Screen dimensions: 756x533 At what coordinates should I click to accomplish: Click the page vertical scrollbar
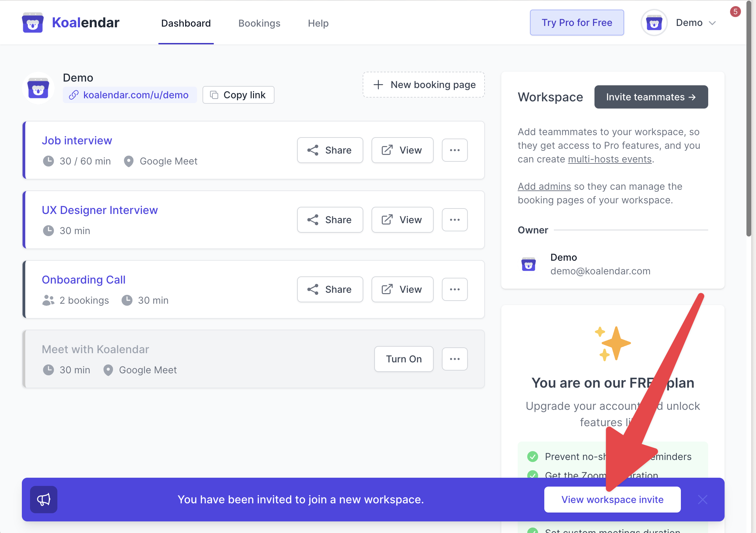pyautogui.click(x=748, y=119)
